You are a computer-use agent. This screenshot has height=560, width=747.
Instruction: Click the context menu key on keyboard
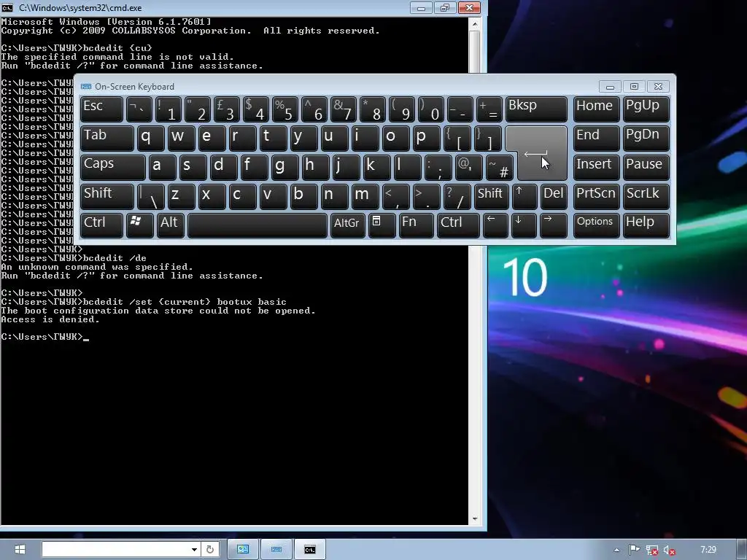(382, 226)
